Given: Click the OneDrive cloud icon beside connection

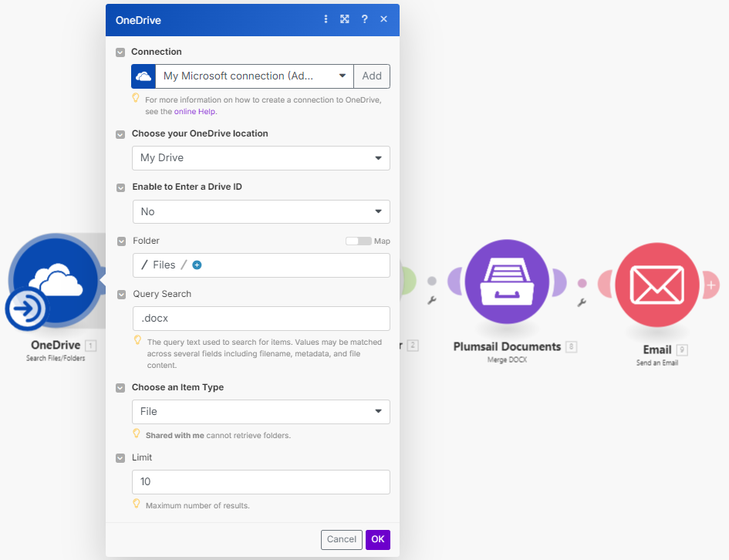Looking at the screenshot, I should (x=143, y=76).
